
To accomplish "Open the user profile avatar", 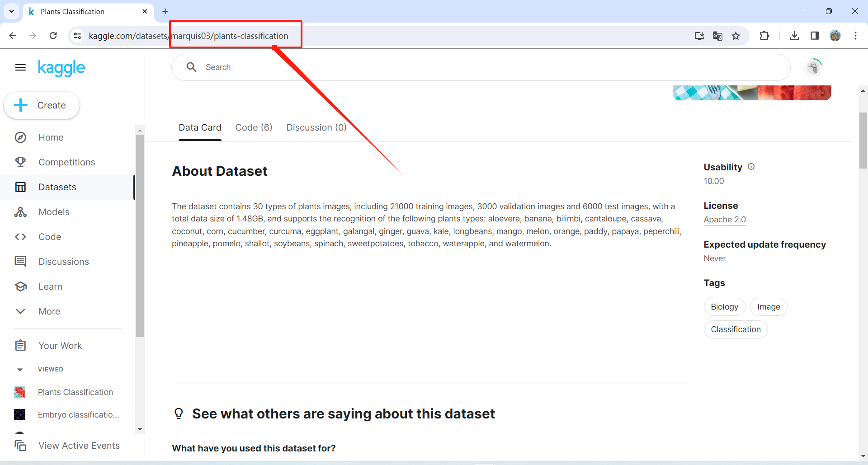I will tap(813, 67).
